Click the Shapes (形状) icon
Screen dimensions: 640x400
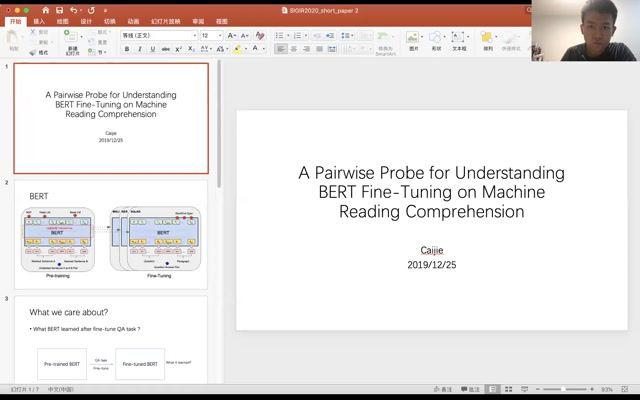click(x=436, y=38)
